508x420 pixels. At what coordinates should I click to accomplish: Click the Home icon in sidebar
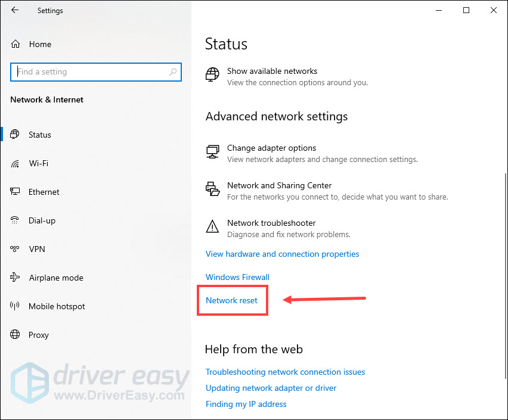(16, 44)
